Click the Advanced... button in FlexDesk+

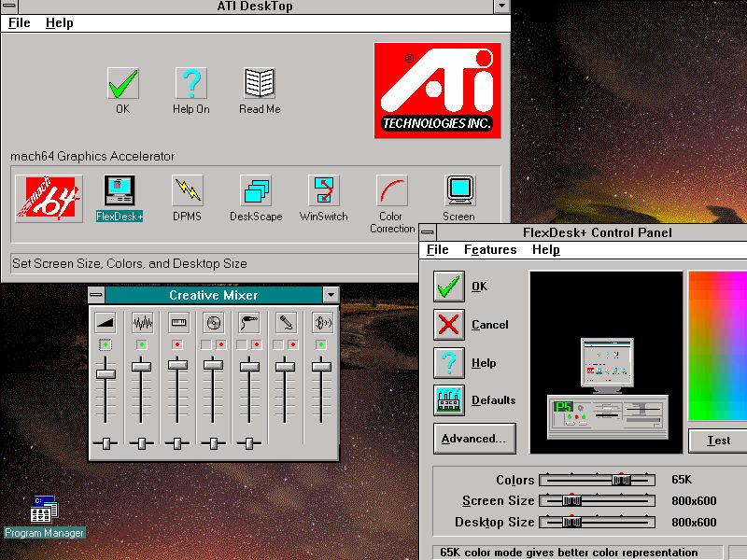[474, 439]
